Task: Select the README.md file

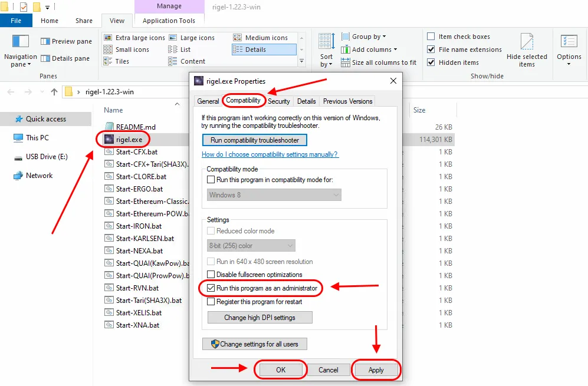Action: tap(136, 127)
